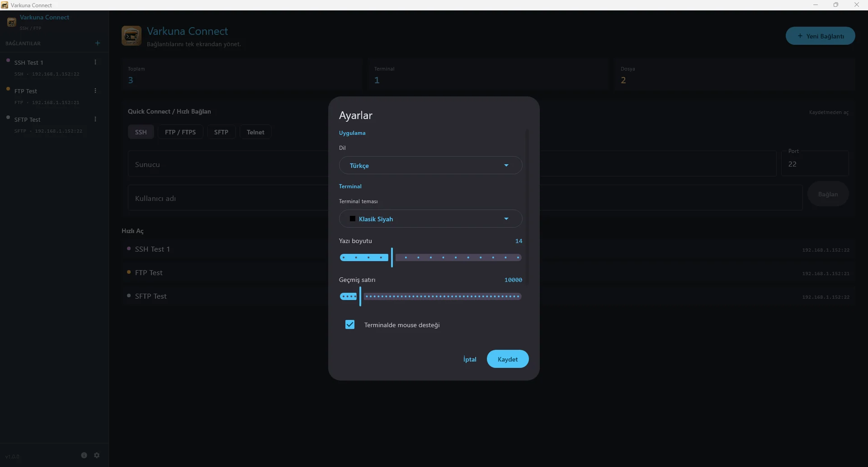Viewport: 868px width, 467px height.
Task: Click the İptal cancel button
Action: (470, 359)
